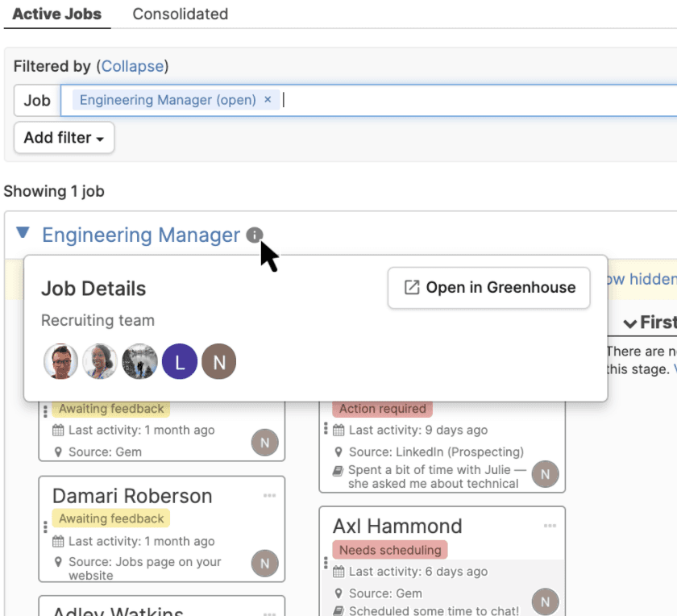Click the N avatar on Damari Roberson's card
677x616 pixels.
pos(265,564)
